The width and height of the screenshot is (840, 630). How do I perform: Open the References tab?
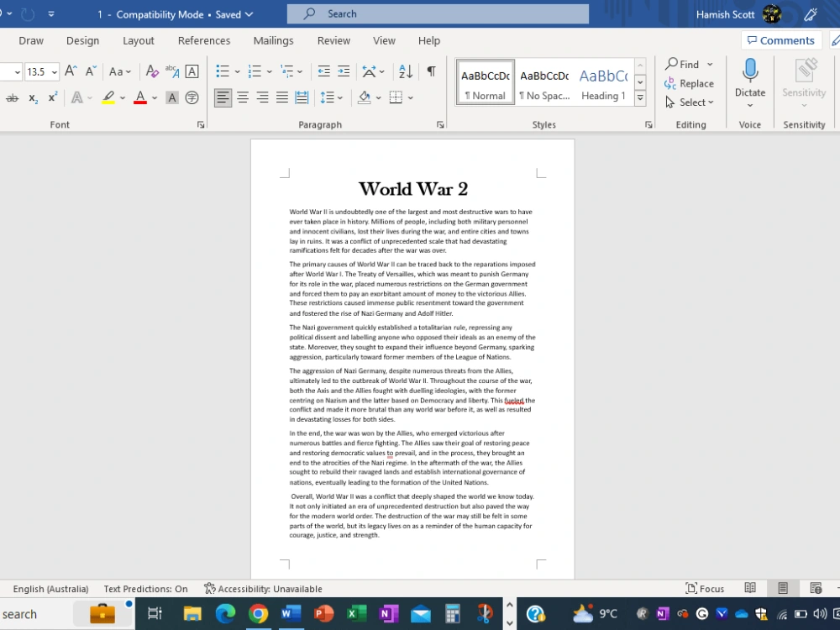(x=204, y=40)
